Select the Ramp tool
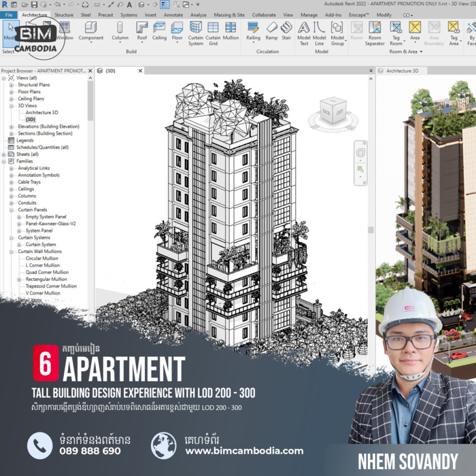The image size is (476, 476). [271, 32]
